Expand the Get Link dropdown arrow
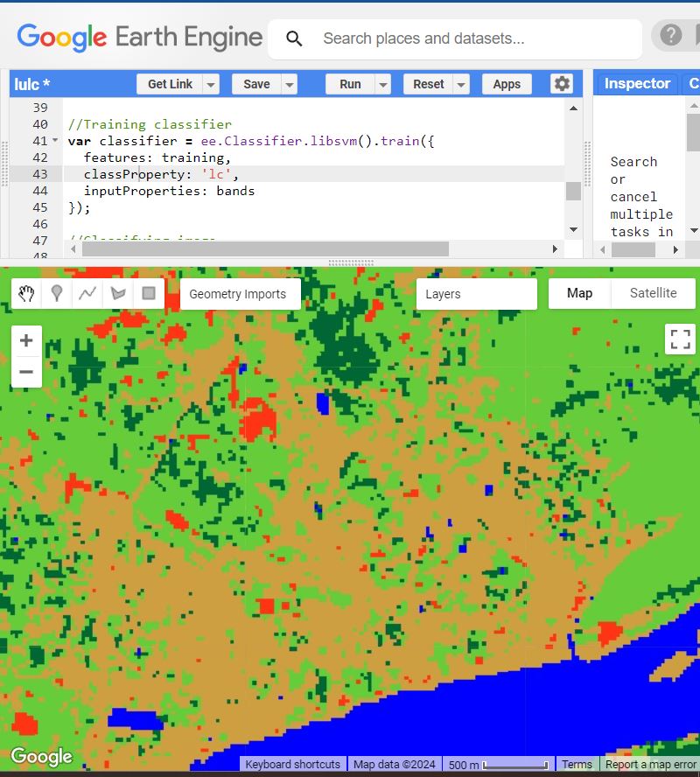The width and height of the screenshot is (700, 777). tap(211, 85)
